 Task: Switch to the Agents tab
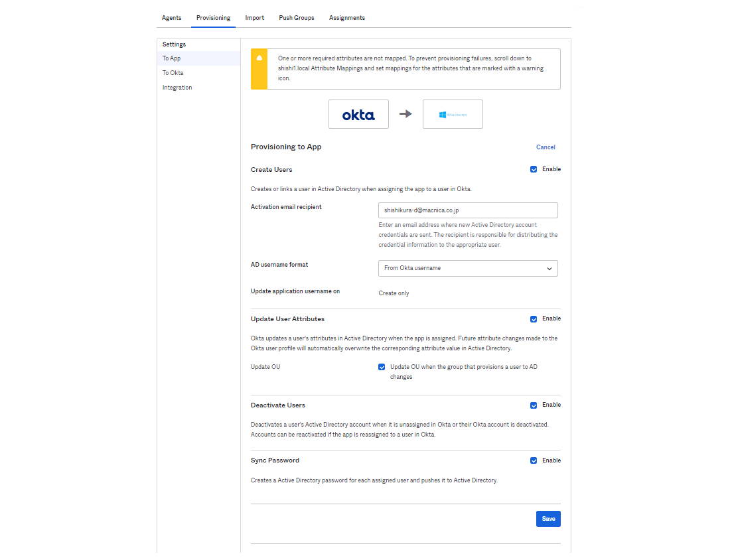click(171, 18)
